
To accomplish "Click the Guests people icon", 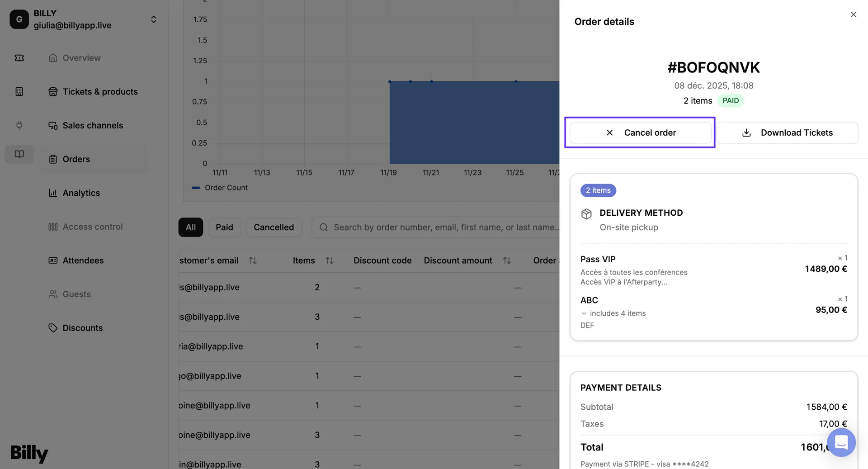I will click(x=53, y=294).
